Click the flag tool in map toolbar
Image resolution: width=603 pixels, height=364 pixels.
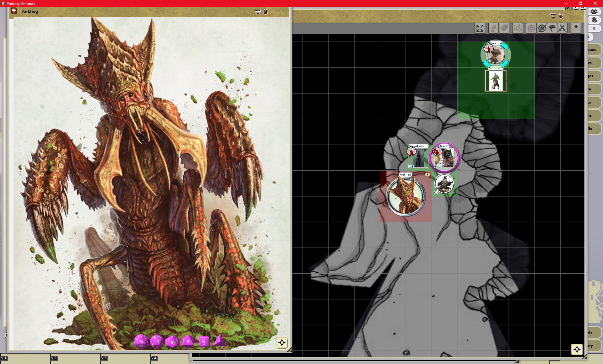(552, 28)
